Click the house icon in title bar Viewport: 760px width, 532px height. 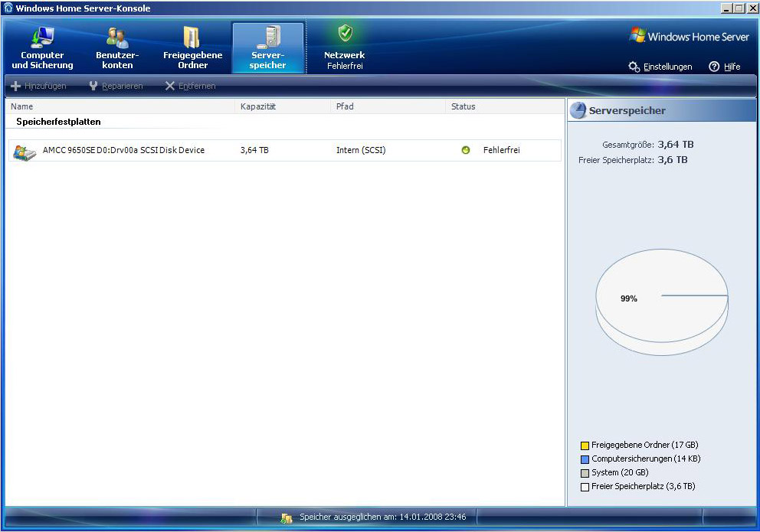coord(8,8)
